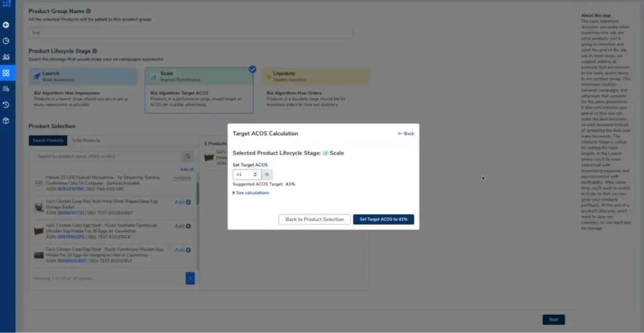Select the Scale lifecycle stage card
Image resolution: width=644 pixels, height=333 pixels.
199,77
